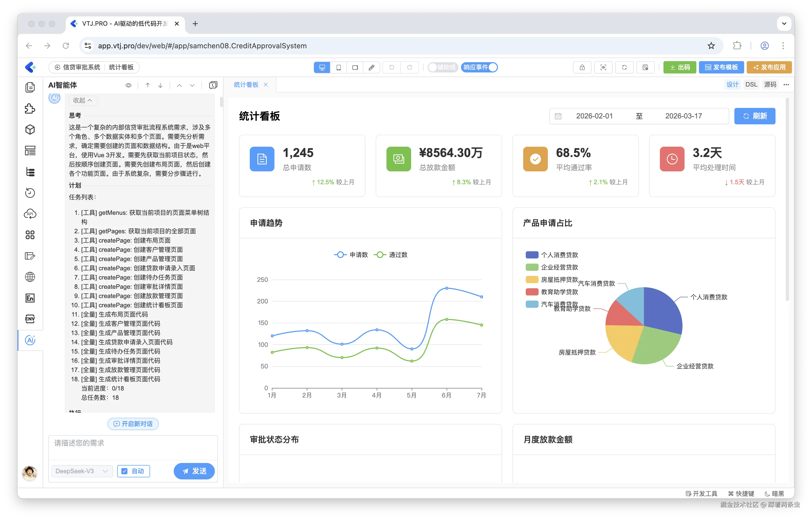
Task: Click the puzzle piece sidebar icon
Action: click(30, 109)
